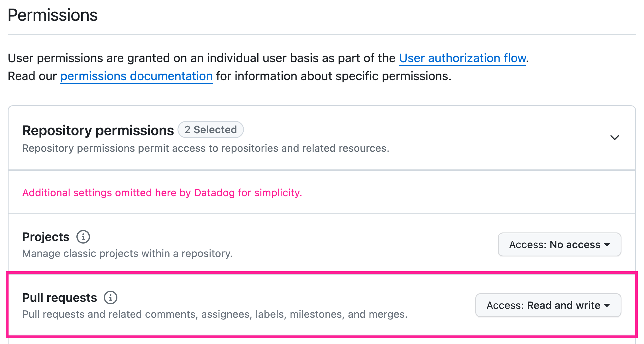The width and height of the screenshot is (644, 344).
Task: Collapse the Repository permissions section chevron
Action: click(x=614, y=138)
